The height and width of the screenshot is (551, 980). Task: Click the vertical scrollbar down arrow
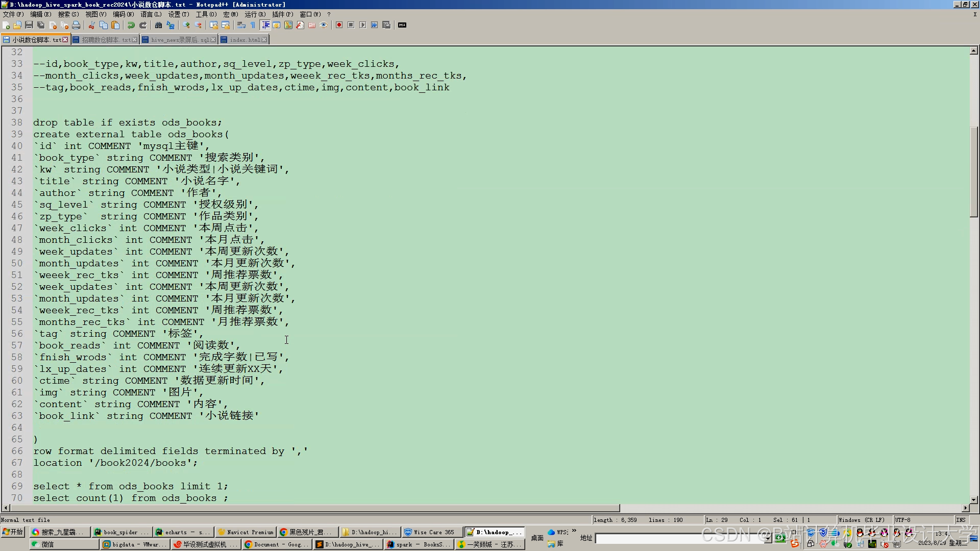pos(974,500)
